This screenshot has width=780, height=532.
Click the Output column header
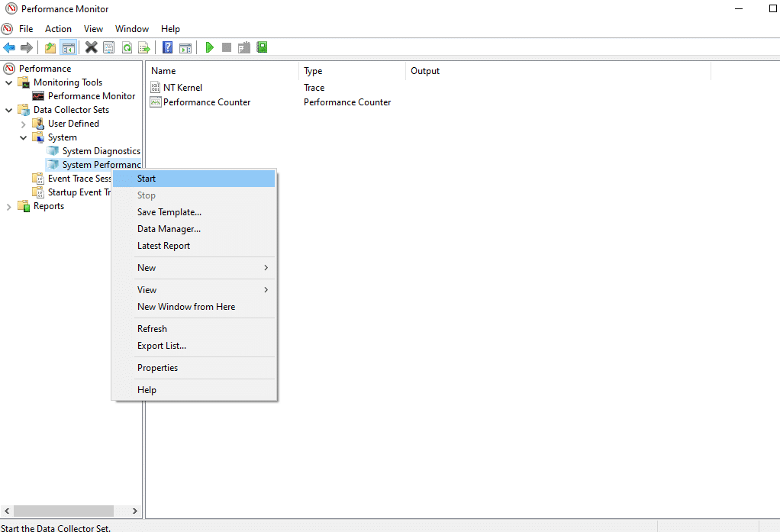click(558, 71)
